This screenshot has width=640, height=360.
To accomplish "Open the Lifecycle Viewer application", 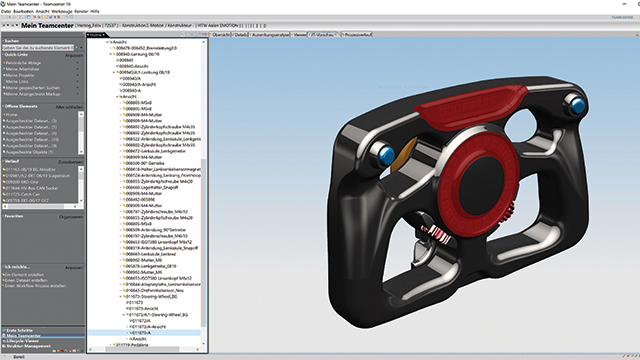I will click(x=22, y=341).
